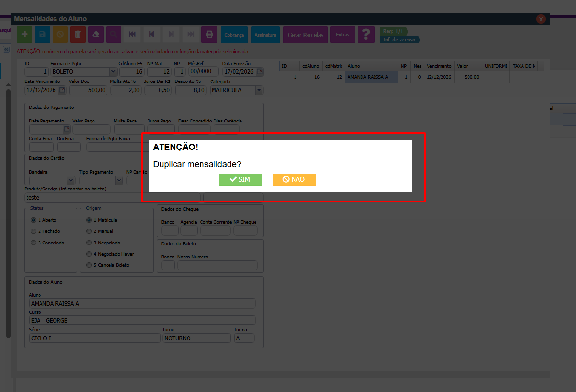Click the Gerar Parcelas button
Image resolution: width=576 pixels, height=392 pixels.
pyautogui.click(x=306, y=35)
